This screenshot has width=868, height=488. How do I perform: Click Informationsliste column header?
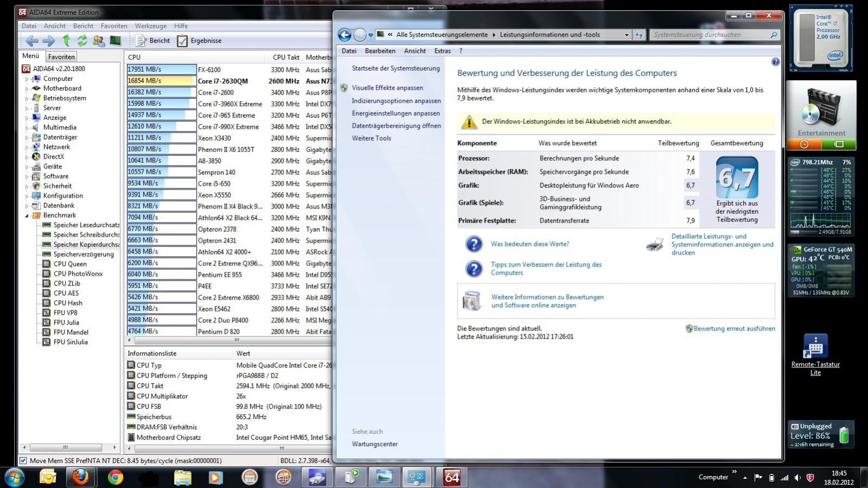tap(179, 353)
